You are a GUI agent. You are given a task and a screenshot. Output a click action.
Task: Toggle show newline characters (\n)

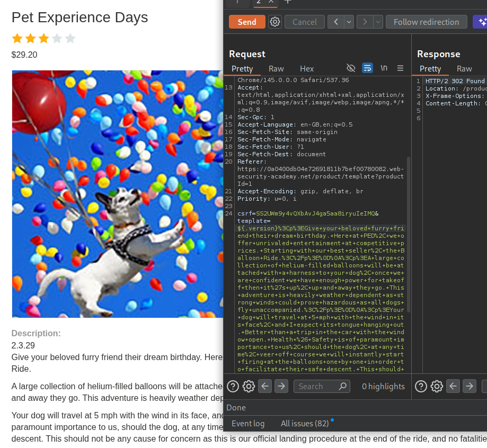[x=384, y=68]
